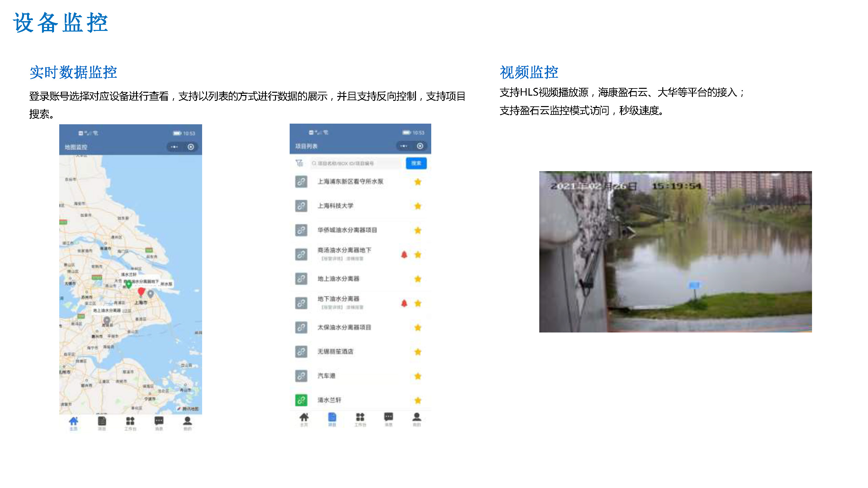Switch to 工作台 tab on map monitoring phone

click(x=131, y=423)
